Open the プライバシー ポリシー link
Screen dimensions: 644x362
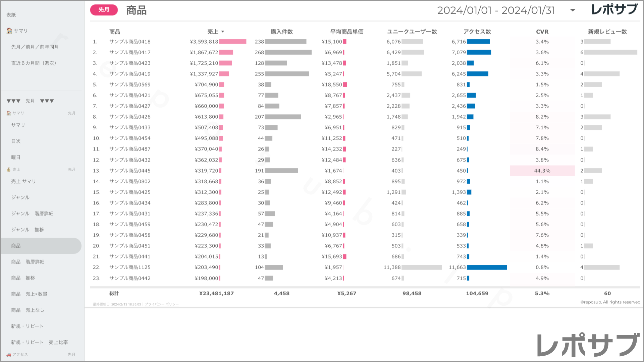(162, 304)
